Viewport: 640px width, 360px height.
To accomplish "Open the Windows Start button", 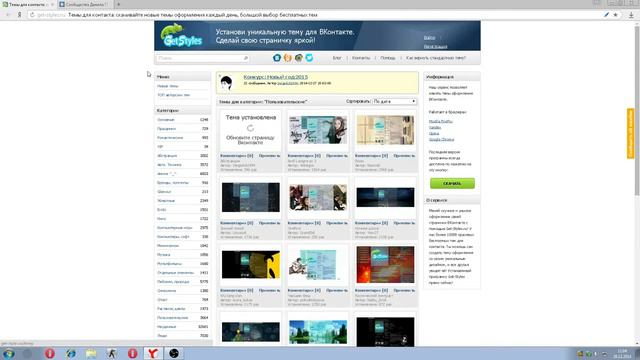I will (8, 353).
